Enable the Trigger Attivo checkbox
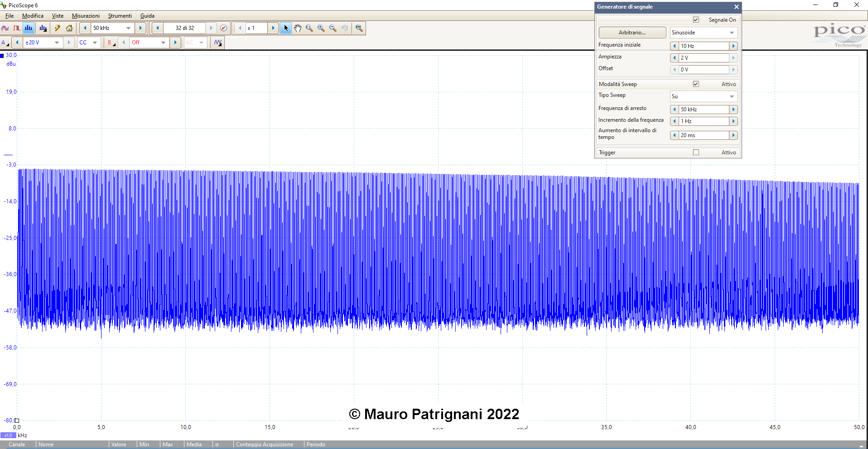 point(696,153)
